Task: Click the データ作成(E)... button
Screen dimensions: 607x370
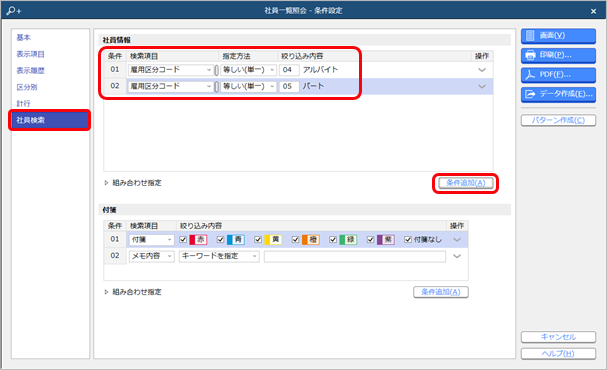Action: (558, 94)
